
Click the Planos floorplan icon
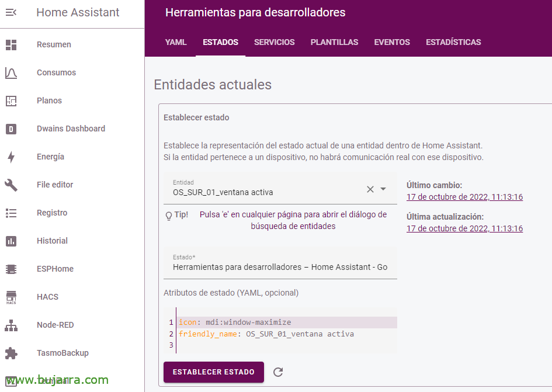pyautogui.click(x=11, y=100)
